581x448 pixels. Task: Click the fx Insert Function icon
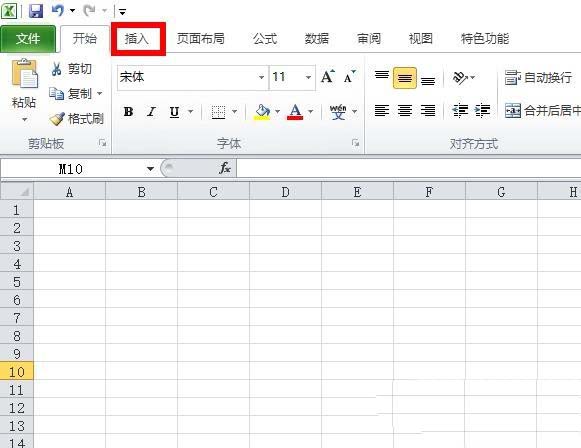(225, 168)
